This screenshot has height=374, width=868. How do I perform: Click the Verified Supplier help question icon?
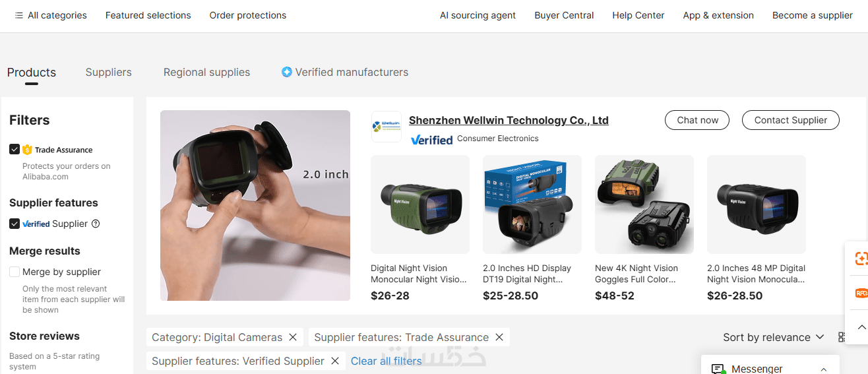(96, 224)
